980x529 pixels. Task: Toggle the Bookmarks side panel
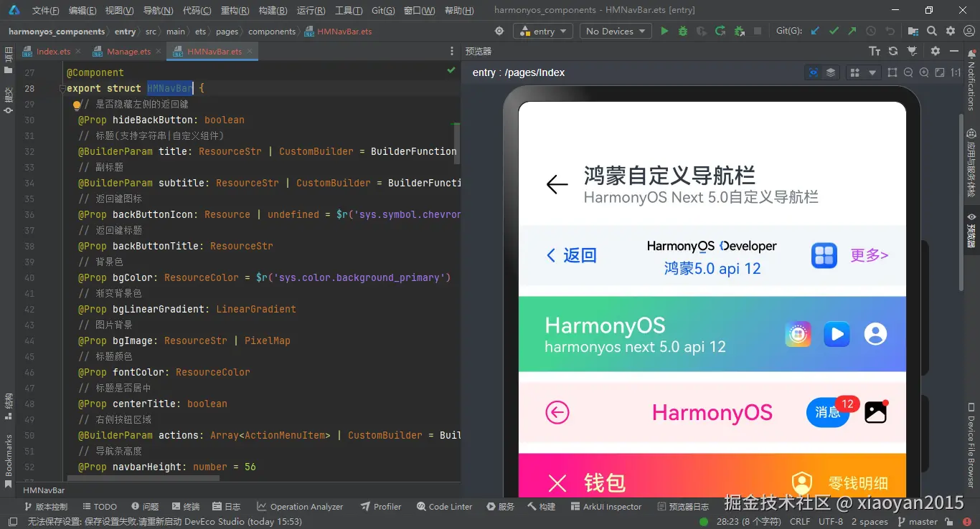[8, 461]
